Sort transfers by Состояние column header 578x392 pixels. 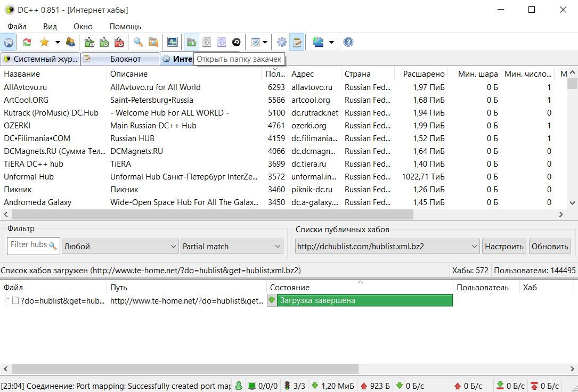360,288
